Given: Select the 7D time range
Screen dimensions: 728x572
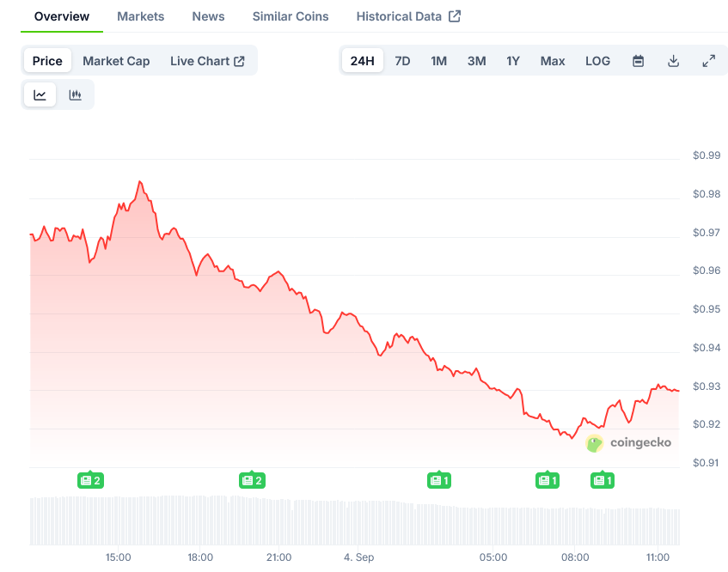Looking at the screenshot, I should click(x=402, y=61).
